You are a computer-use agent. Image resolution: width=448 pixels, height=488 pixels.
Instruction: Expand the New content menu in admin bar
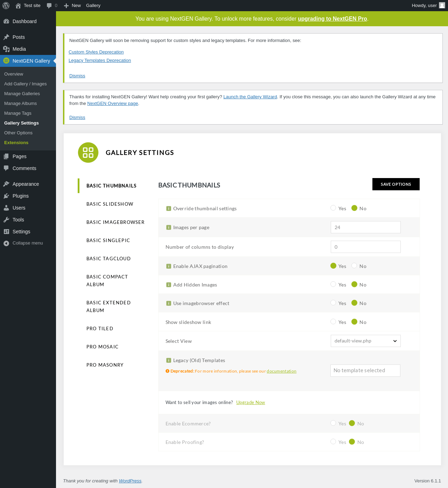coord(72,6)
